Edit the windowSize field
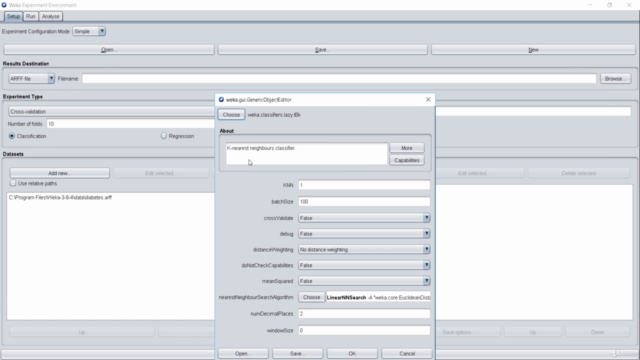Screen dimensions: 640x360 [x=364, y=330]
